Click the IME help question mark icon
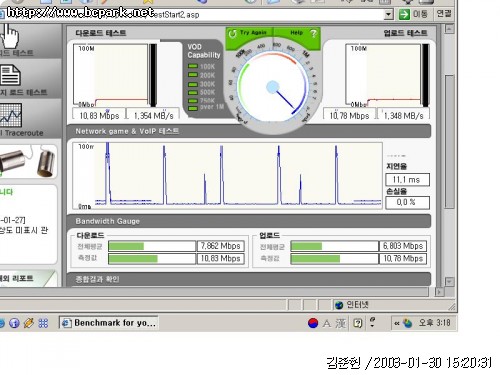 tap(358, 323)
